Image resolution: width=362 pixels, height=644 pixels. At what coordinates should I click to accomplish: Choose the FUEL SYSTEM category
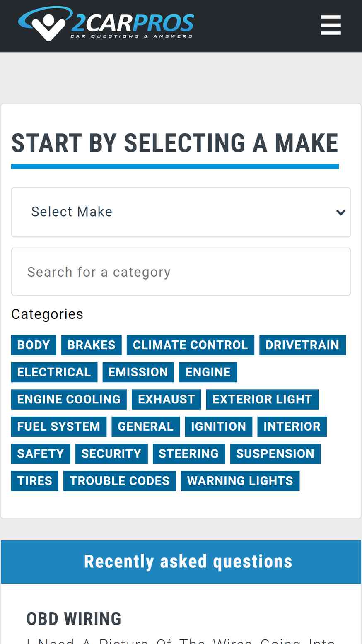[59, 427]
